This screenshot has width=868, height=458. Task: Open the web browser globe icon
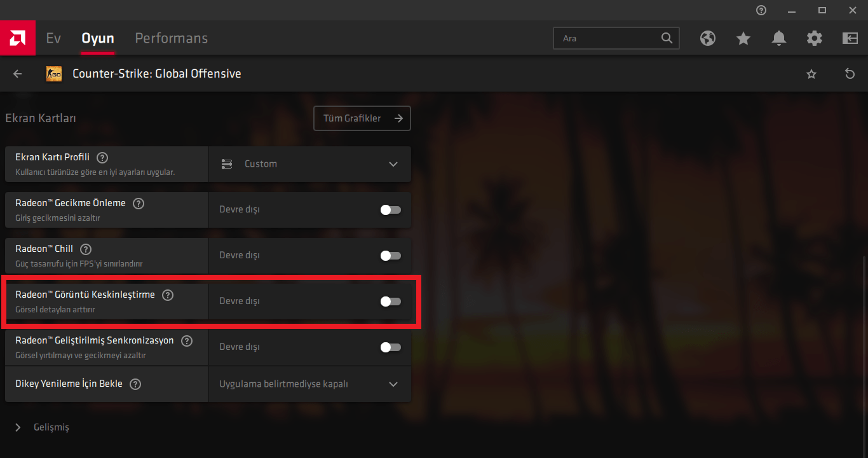coord(708,38)
